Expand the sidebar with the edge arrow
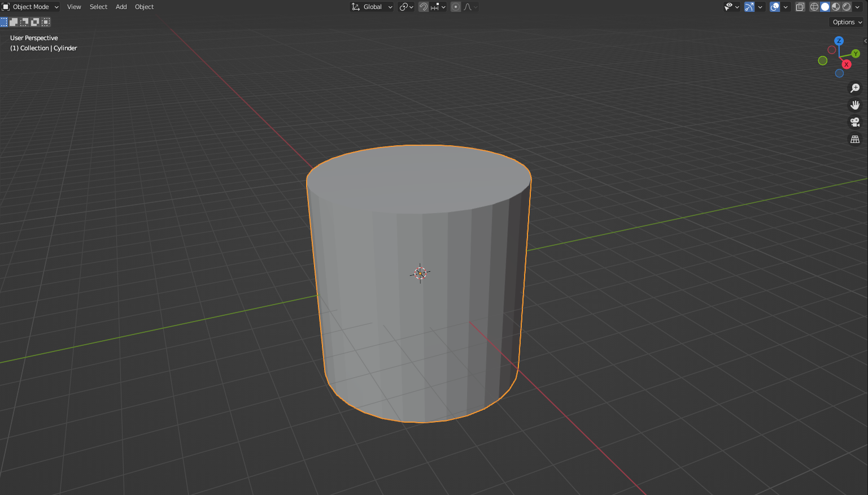 [865, 41]
